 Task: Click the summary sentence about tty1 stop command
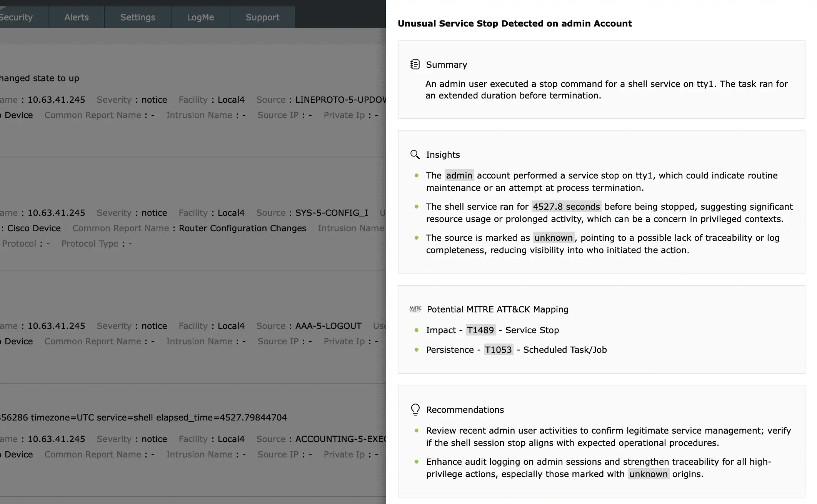607,90
